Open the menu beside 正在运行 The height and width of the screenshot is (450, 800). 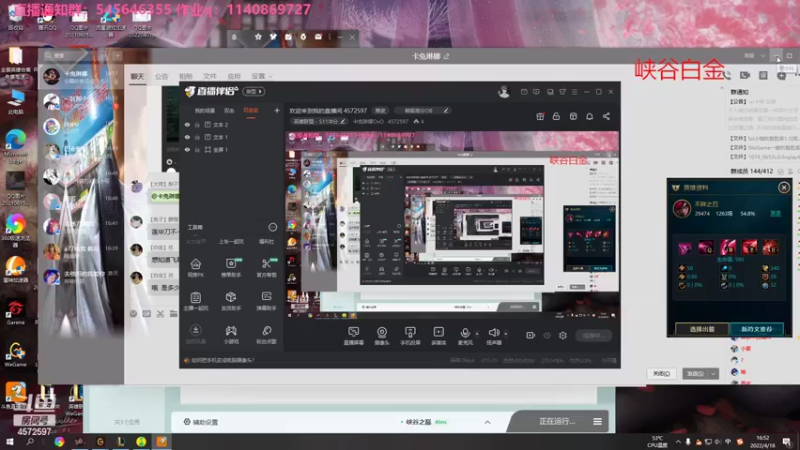597,421
